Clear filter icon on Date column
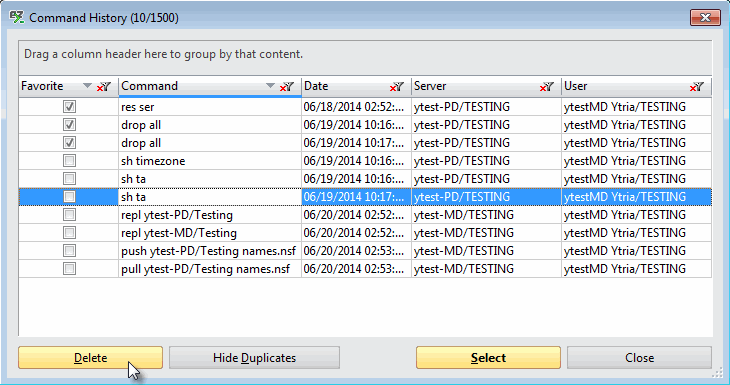This screenshot has width=730, height=385. click(397, 87)
